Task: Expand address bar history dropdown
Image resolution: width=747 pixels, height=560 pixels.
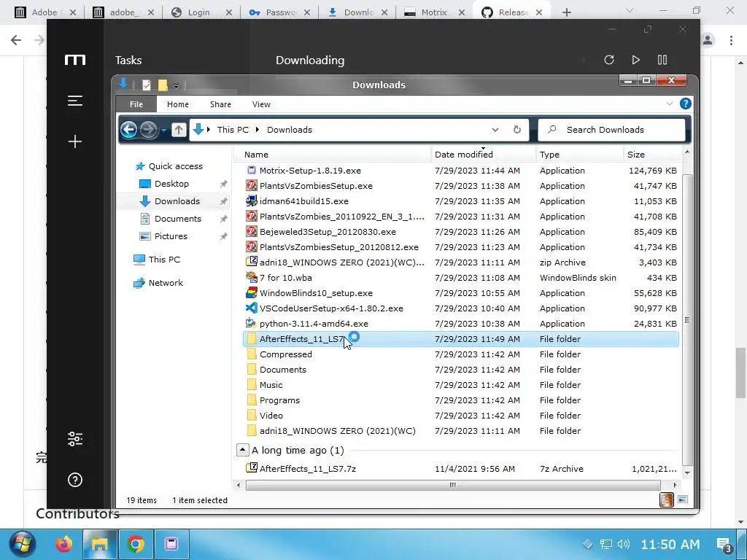Action: point(495,130)
